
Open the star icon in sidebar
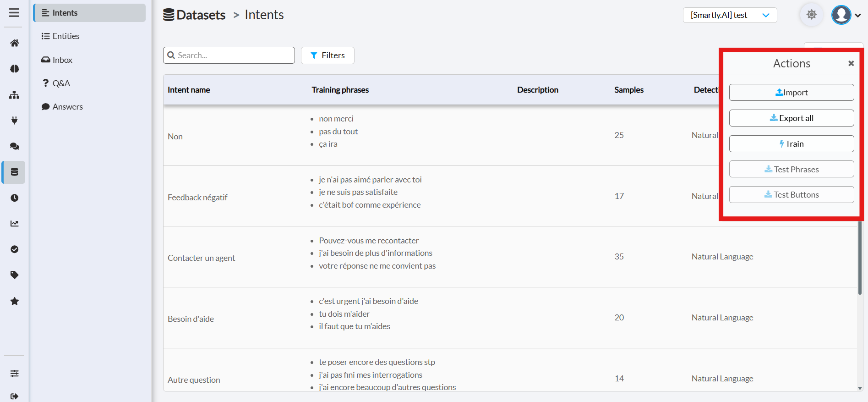(x=15, y=301)
